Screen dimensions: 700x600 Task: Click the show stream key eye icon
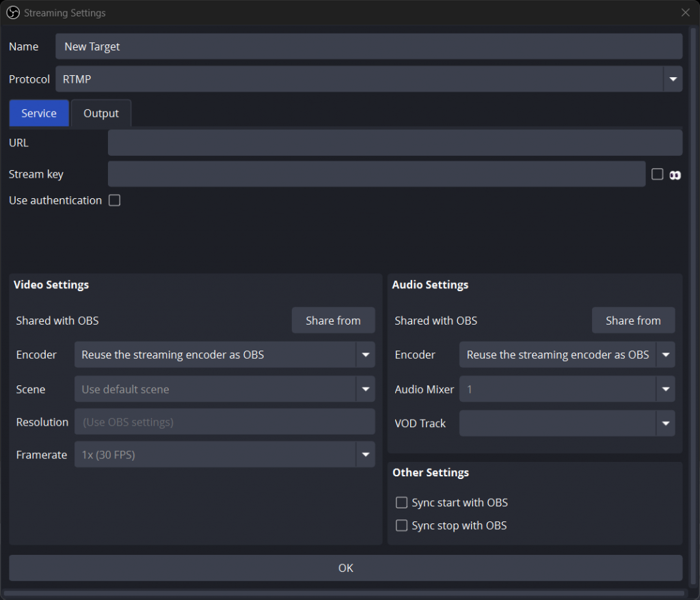pos(675,175)
